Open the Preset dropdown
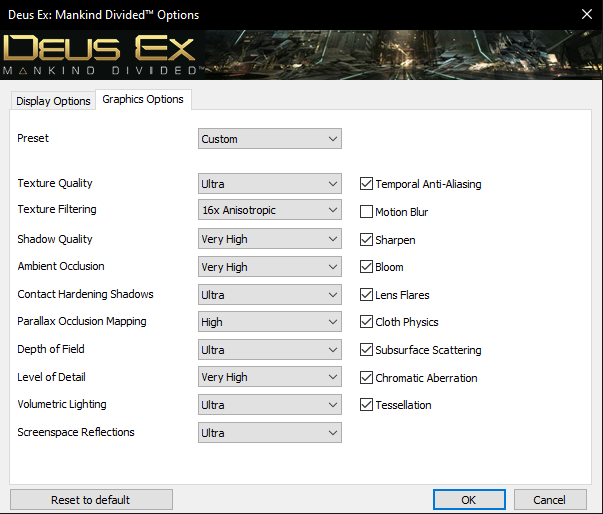 coord(270,139)
